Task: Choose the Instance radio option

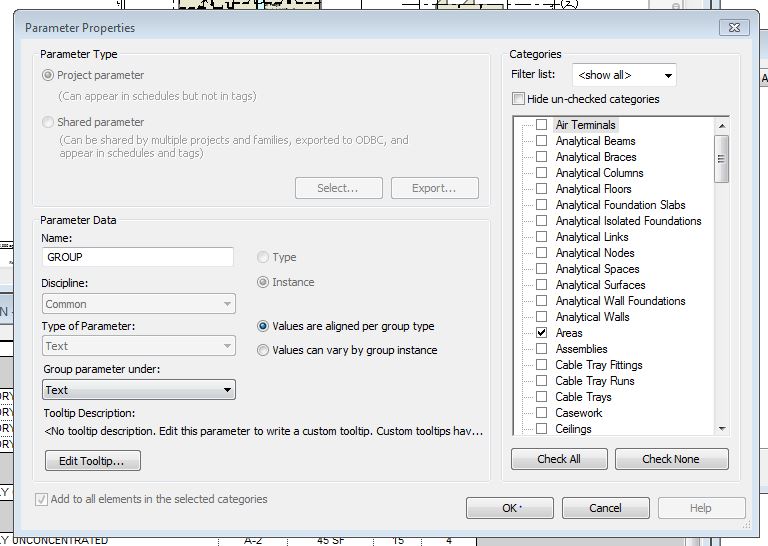Action: [x=263, y=282]
